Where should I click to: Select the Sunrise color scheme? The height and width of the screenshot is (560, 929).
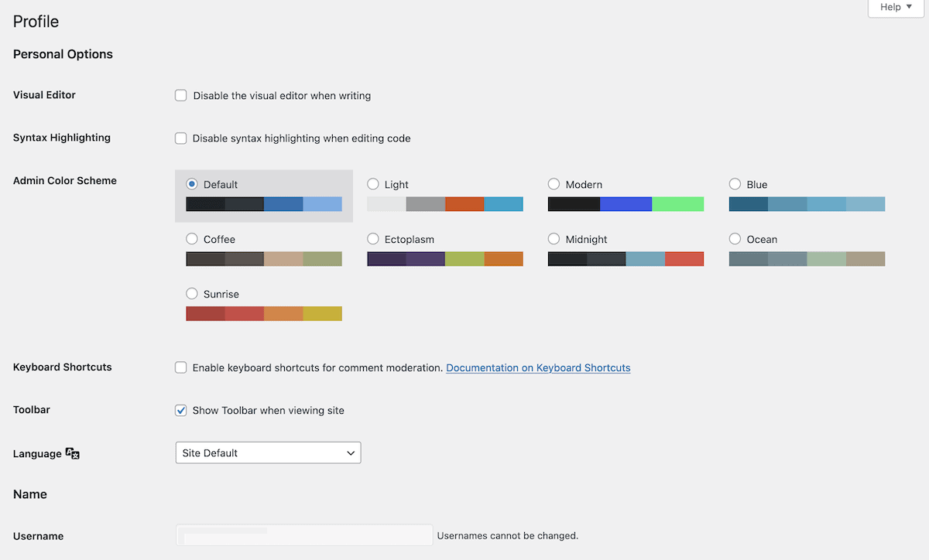click(x=191, y=294)
